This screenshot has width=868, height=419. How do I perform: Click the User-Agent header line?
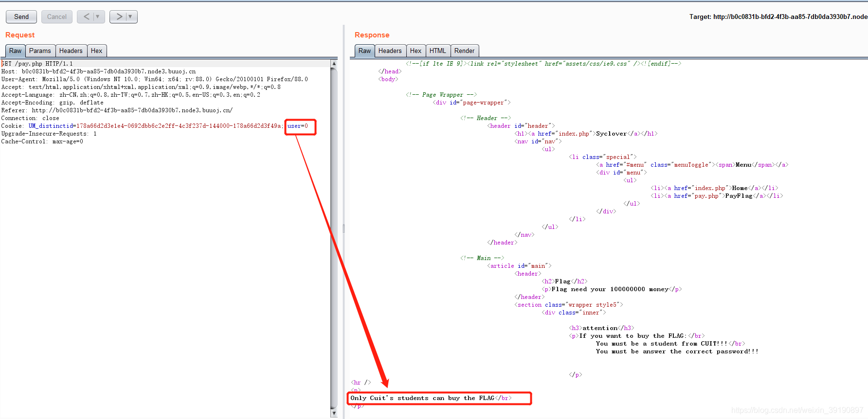click(x=154, y=79)
